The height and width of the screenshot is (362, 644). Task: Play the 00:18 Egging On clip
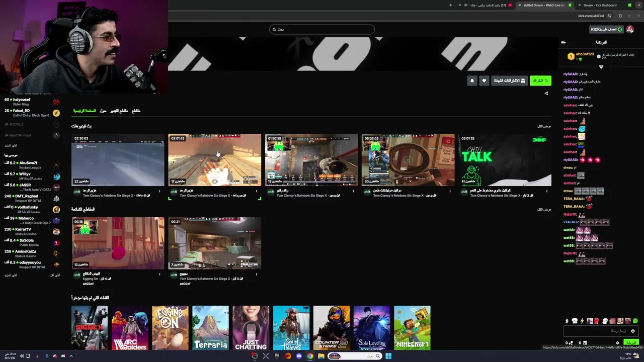click(x=118, y=243)
